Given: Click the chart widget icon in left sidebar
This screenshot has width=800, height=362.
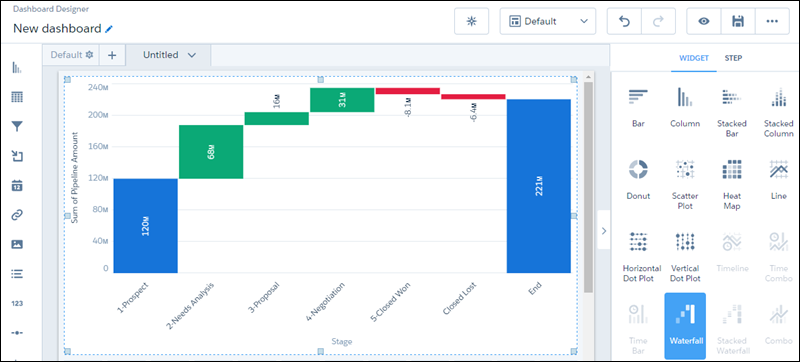Looking at the screenshot, I should [x=17, y=67].
